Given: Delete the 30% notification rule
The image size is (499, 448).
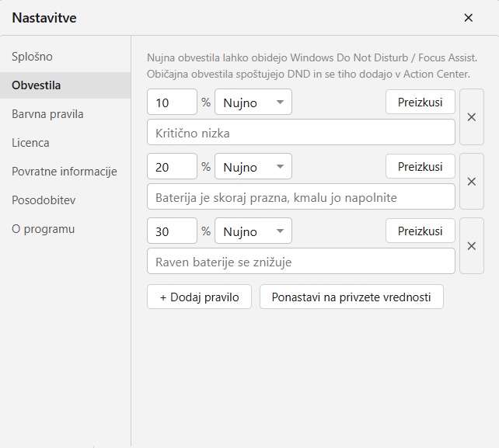Looking at the screenshot, I should 472,246.
